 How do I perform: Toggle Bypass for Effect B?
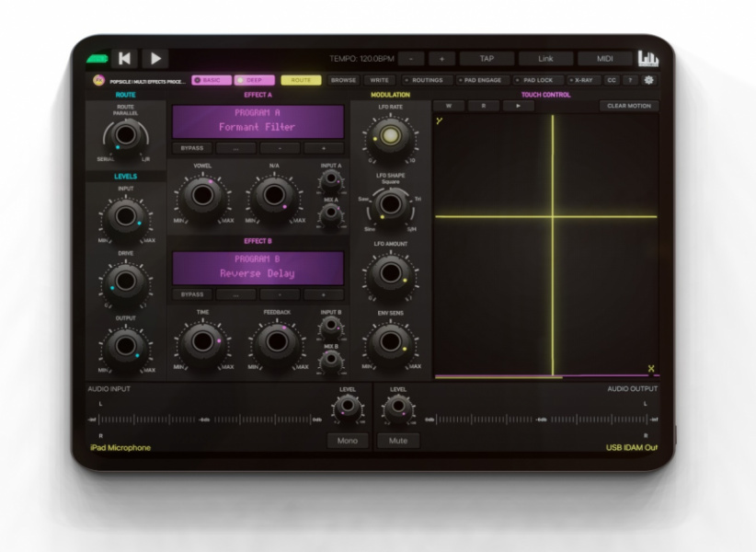[x=192, y=294]
